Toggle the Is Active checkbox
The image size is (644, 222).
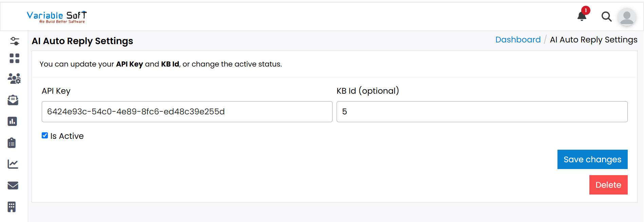(x=45, y=135)
